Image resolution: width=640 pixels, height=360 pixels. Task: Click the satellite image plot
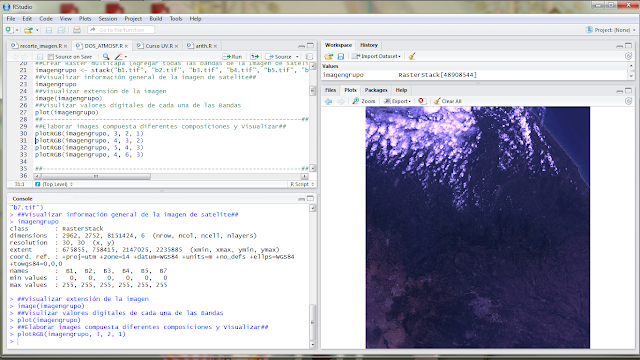pyautogui.click(x=478, y=227)
